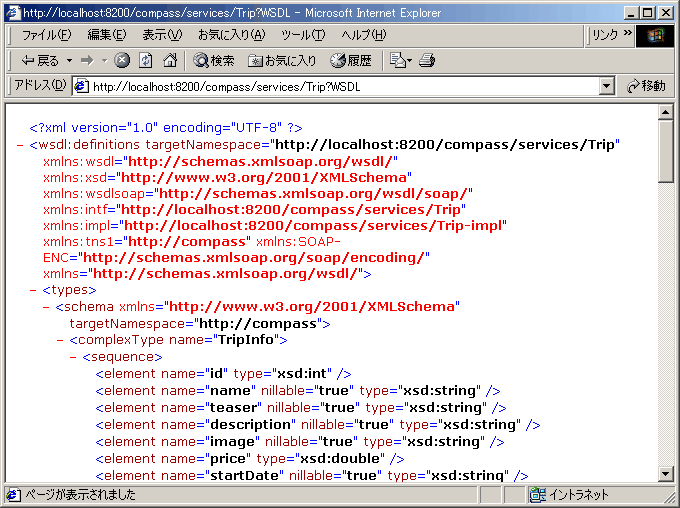Go back with the 戻る button

point(40,61)
